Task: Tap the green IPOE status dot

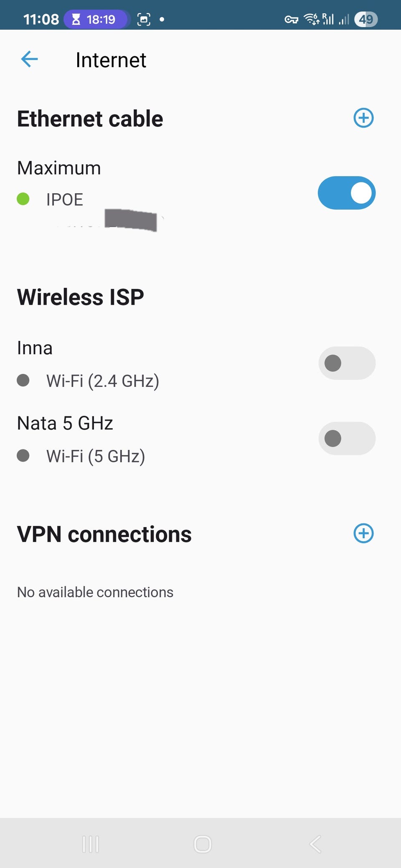Action: (x=23, y=199)
